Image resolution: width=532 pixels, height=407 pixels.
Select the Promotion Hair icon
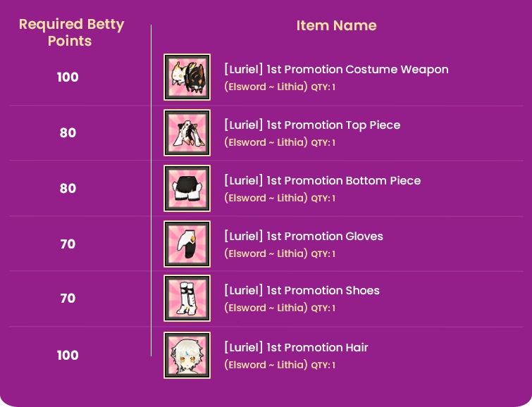(187, 355)
